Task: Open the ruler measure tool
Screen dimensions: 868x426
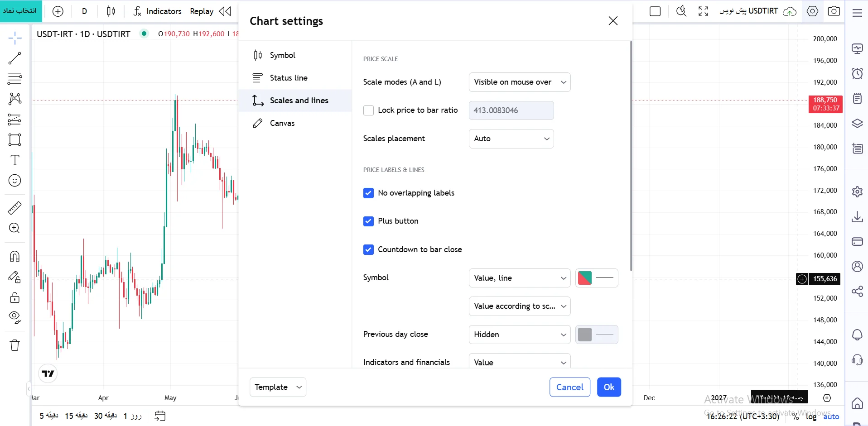Action: [x=14, y=208]
